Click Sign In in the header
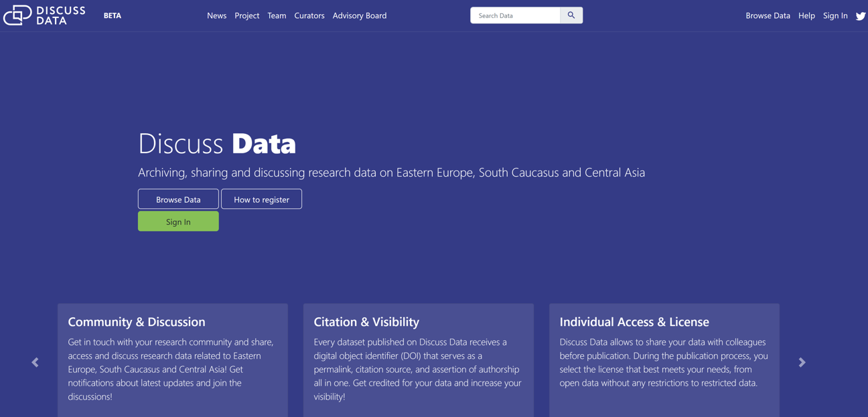 pos(835,15)
